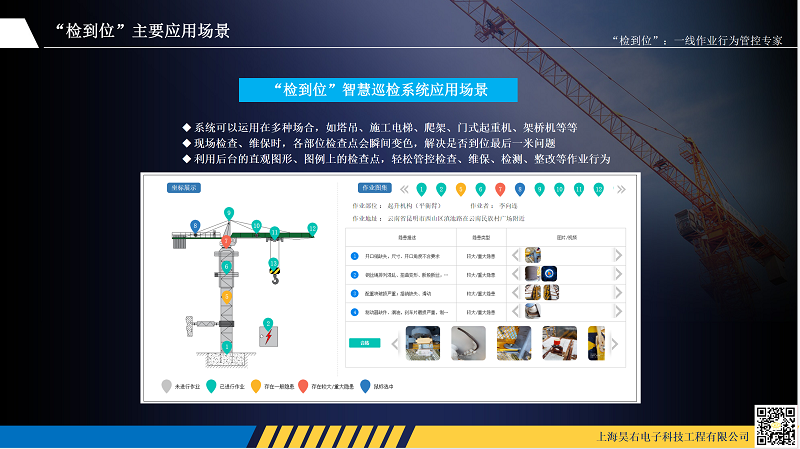Click orange checkpoint marker 5 on the tower mast

[227, 297]
